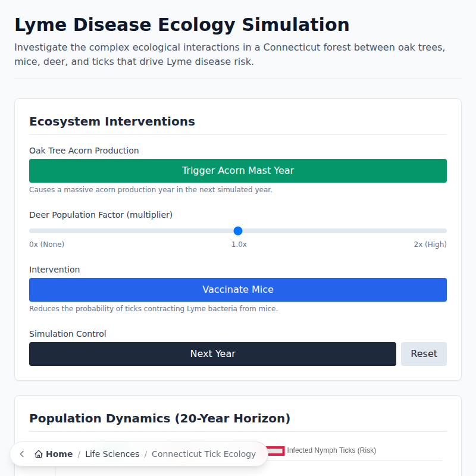This screenshot has height=476, width=476.
Task: Reset the simulation
Action: [424, 353]
